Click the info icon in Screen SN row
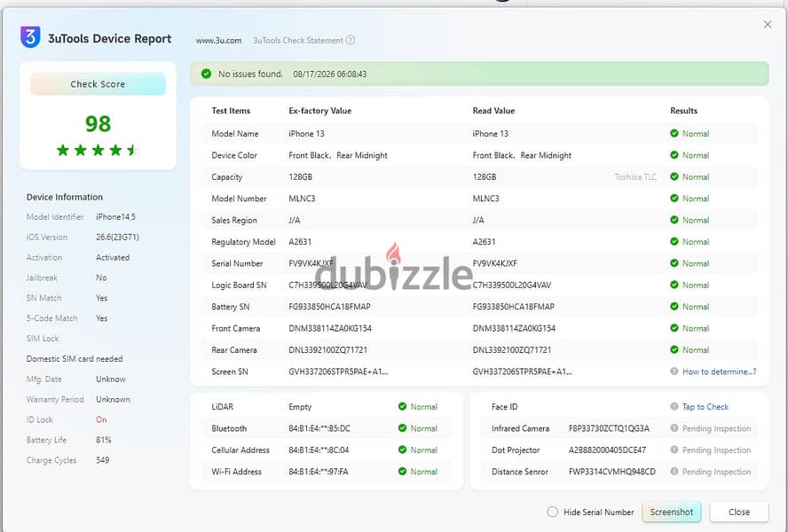This screenshot has width=788, height=532. [674, 371]
